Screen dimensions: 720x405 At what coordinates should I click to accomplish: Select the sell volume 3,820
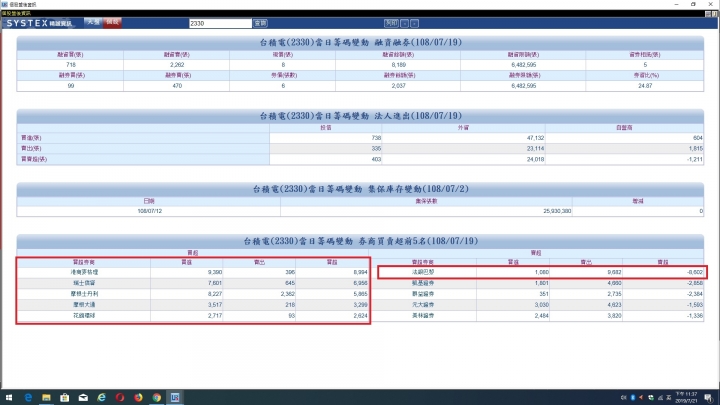614,316
